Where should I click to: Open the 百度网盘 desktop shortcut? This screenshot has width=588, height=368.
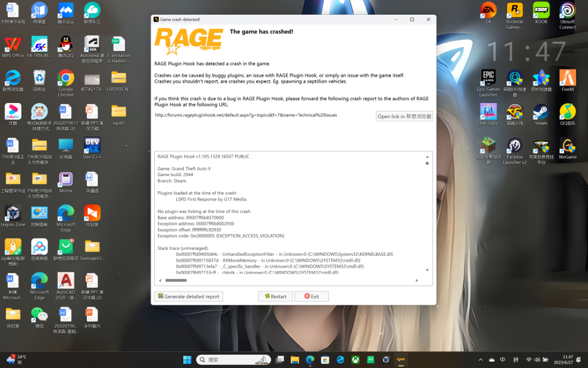point(39,250)
